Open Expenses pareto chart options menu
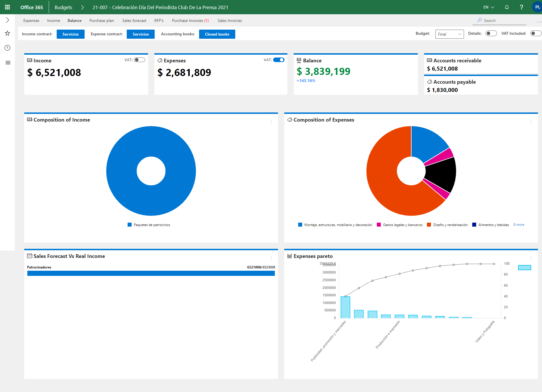Image resolution: width=542 pixels, height=392 pixels. 531,258
